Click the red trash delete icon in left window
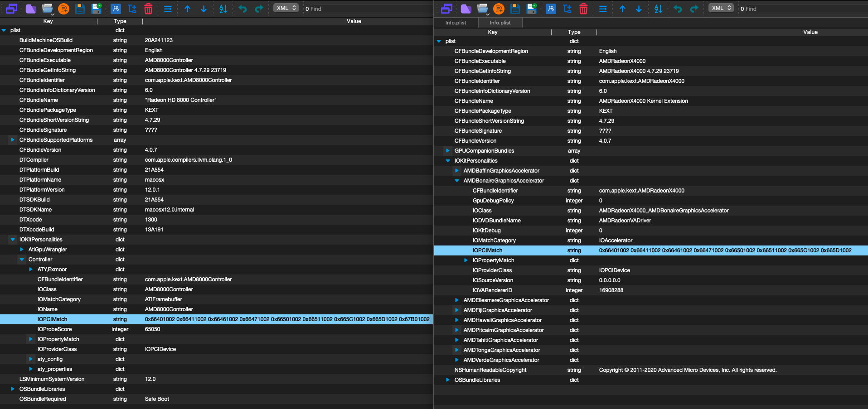The height and width of the screenshot is (409, 868). 148,9
